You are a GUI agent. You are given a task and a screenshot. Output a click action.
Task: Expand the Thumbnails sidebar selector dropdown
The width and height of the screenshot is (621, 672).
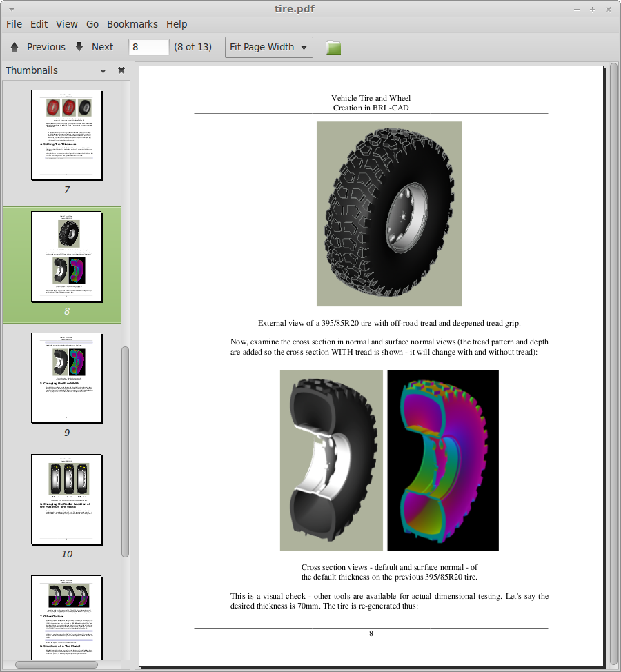103,70
